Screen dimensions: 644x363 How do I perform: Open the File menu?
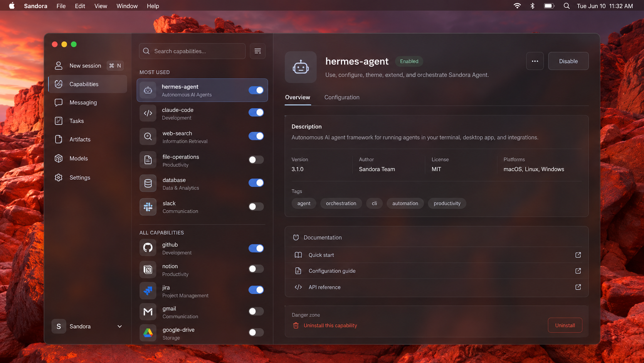click(x=61, y=6)
